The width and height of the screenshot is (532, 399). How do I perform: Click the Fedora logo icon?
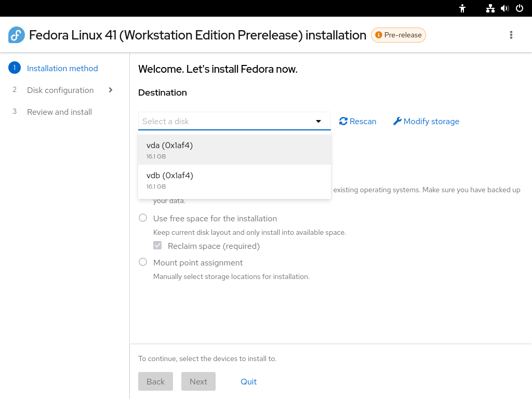click(16, 35)
